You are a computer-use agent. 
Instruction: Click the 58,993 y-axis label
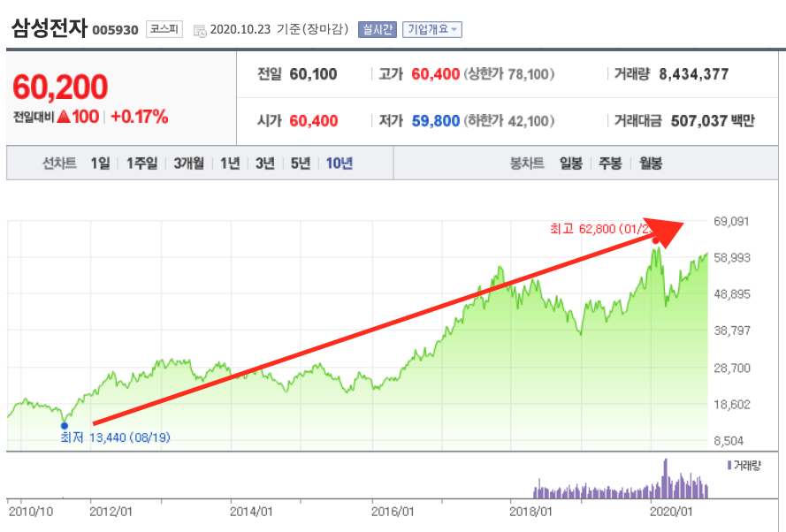(x=732, y=257)
